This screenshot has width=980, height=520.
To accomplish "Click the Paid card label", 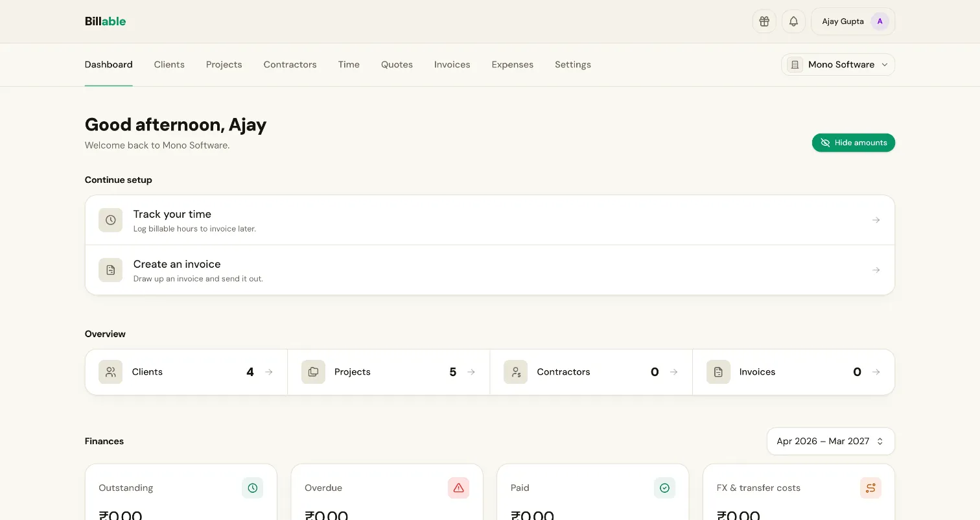I will pos(520,488).
